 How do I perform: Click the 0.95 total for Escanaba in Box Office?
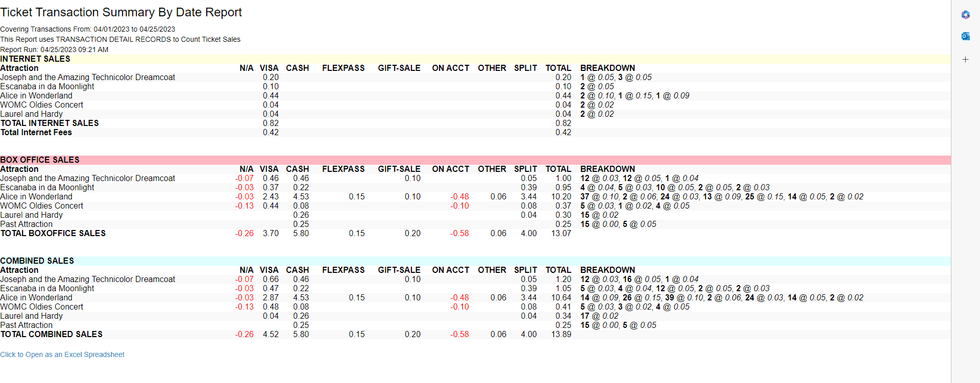(x=563, y=188)
